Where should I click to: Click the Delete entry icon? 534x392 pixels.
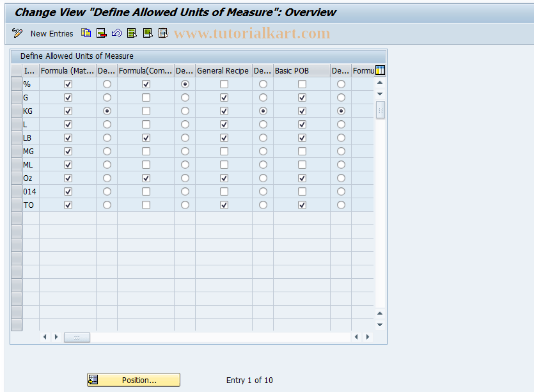coord(100,33)
